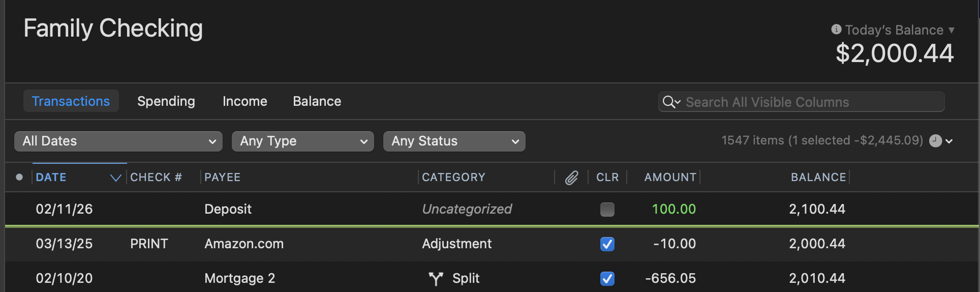Click the clock icon next to item count
This screenshot has width=980, height=292.
coord(935,141)
